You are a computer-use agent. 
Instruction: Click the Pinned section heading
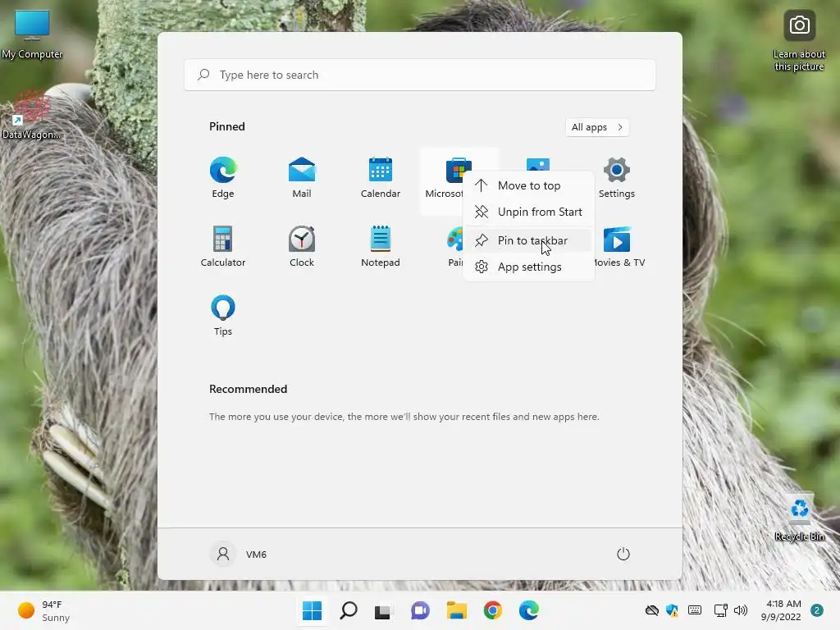click(x=227, y=126)
